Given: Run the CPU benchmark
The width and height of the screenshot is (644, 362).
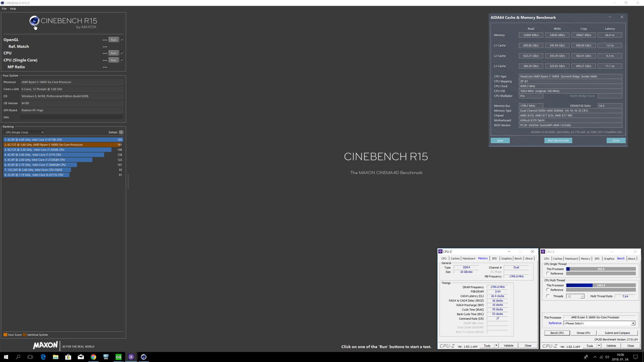Looking at the screenshot, I should tap(114, 53).
